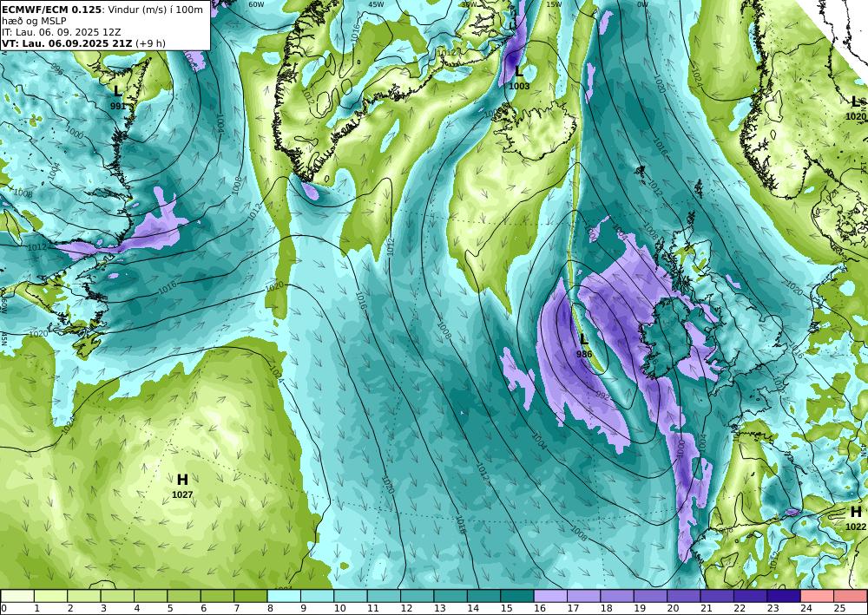Image resolution: width=868 pixels, height=615 pixels.
Task: Select the 23–24 m/s dark indigo legend swatch
Action: (784, 596)
